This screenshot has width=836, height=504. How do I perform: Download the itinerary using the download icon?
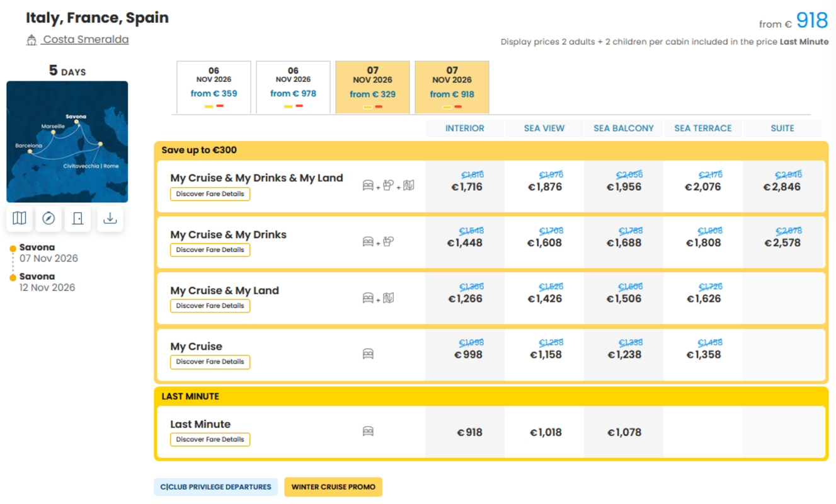coord(110,219)
